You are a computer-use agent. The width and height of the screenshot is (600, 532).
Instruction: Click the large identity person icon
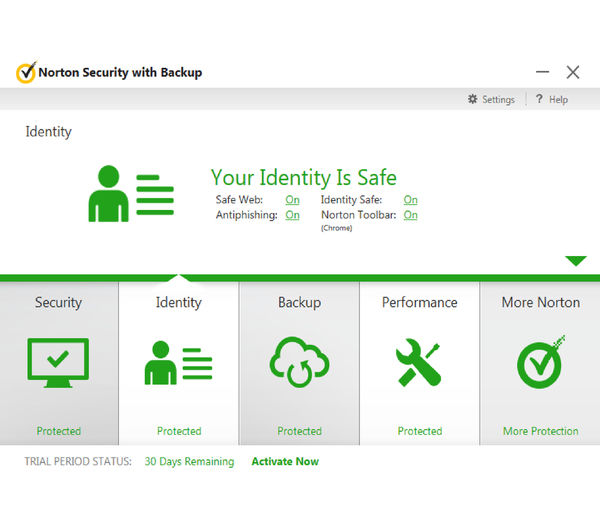(x=131, y=194)
